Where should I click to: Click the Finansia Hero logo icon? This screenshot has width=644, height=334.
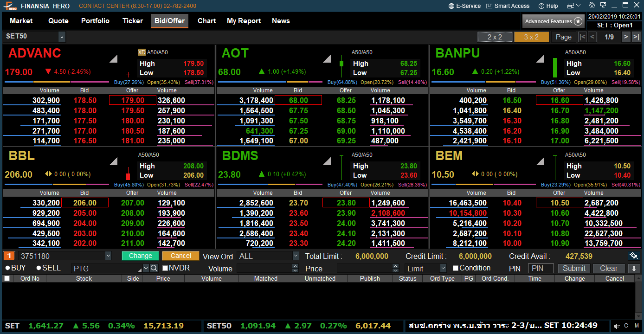9,6
